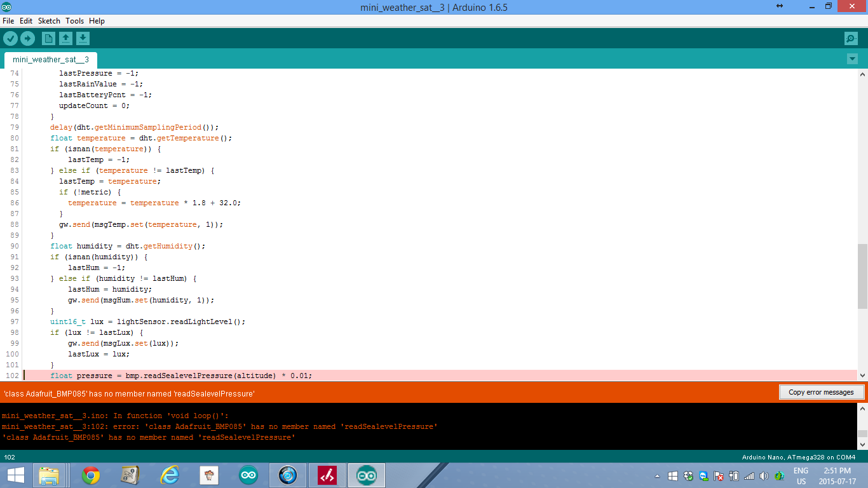Image resolution: width=868 pixels, height=488 pixels.
Task: Click the ENG US language indicator
Action: [x=801, y=476]
